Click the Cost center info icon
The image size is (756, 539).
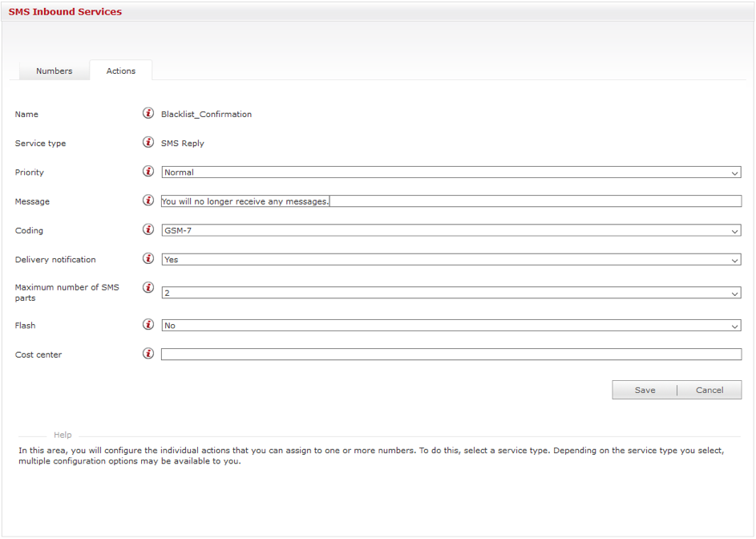[148, 354]
